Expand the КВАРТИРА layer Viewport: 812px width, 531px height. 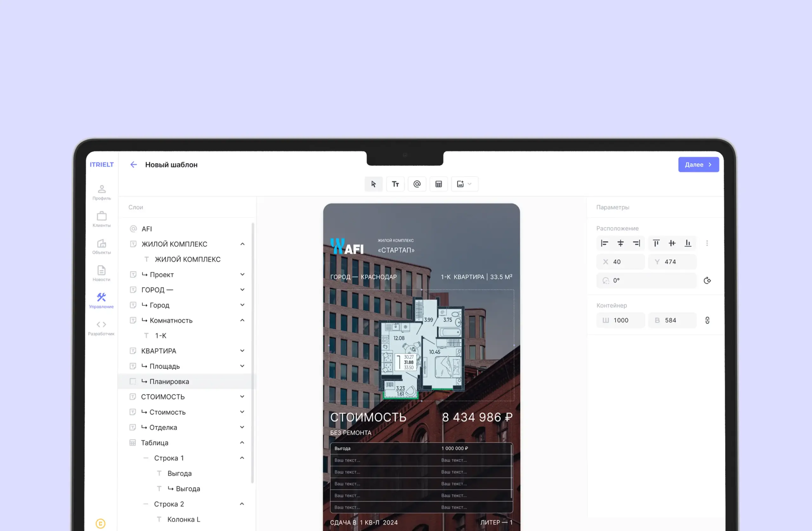242,351
